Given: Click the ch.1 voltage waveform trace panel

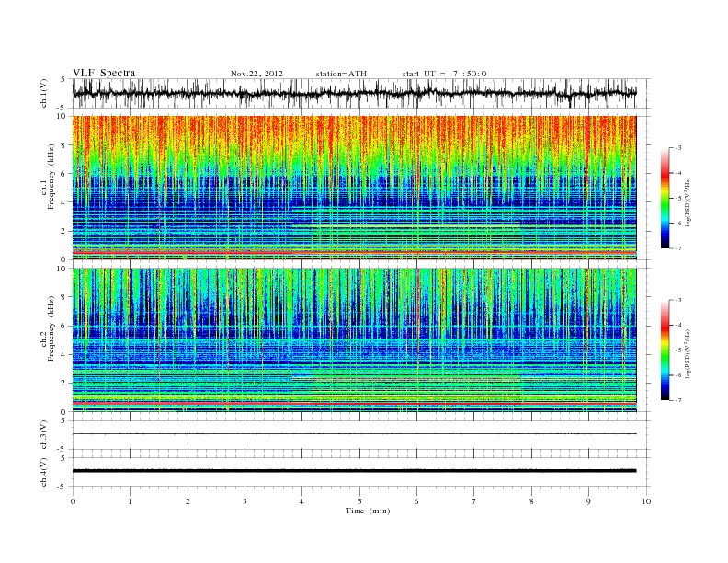Looking at the screenshot, I should pyautogui.click(x=361, y=93).
